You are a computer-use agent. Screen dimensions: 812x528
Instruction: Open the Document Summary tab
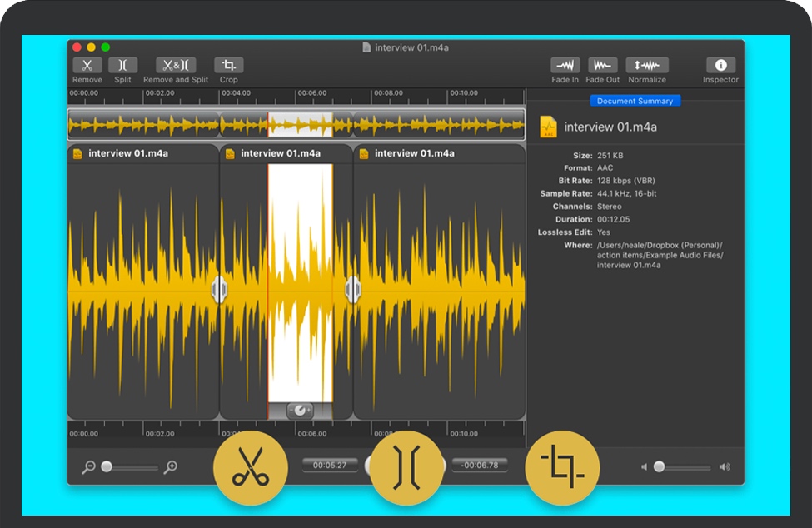click(x=636, y=101)
